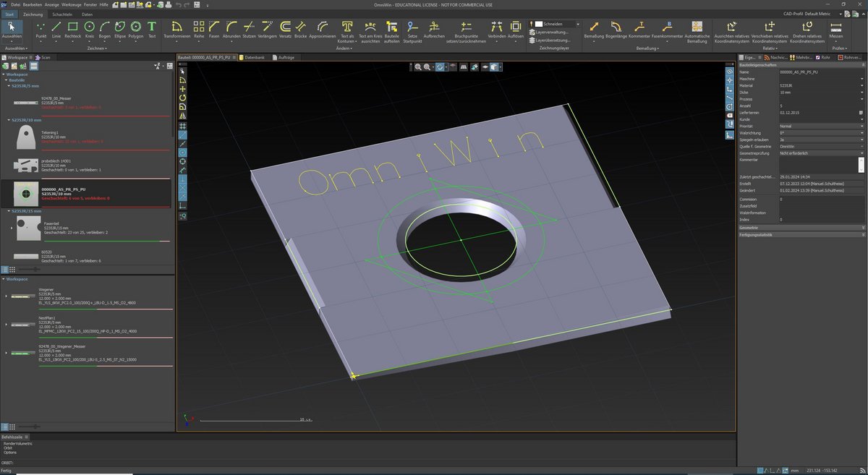Screen dimensions: 868x475
Task: Choose the Bogenlänge tool
Action: pos(616,30)
